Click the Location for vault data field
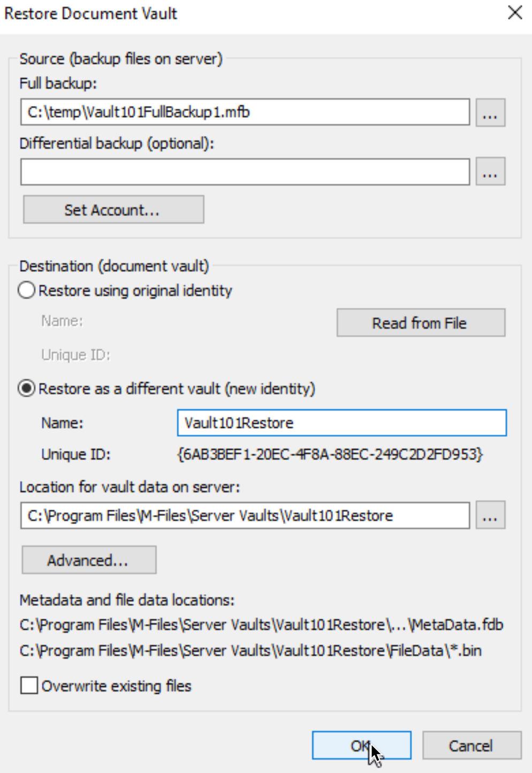The image size is (532, 773). point(245,515)
